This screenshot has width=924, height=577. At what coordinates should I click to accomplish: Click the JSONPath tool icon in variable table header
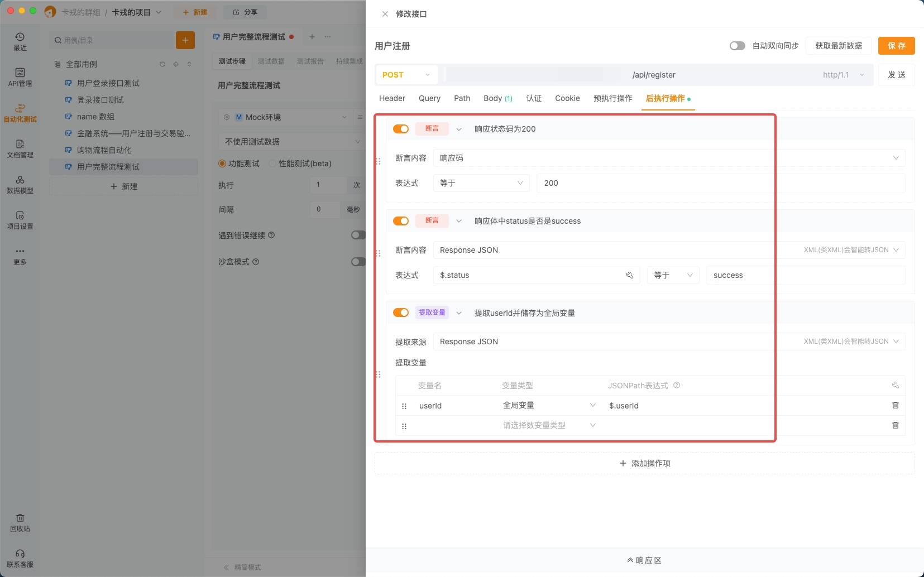(x=896, y=385)
